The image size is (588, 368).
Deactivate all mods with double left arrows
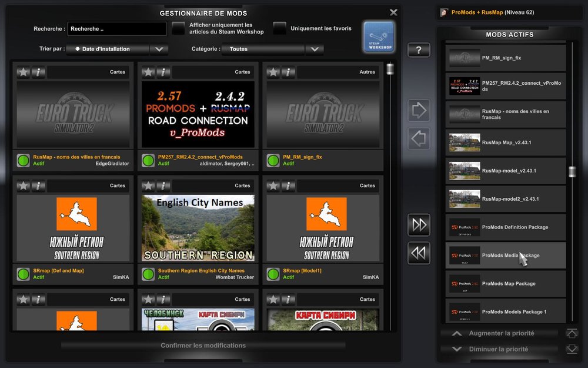click(419, 253)
